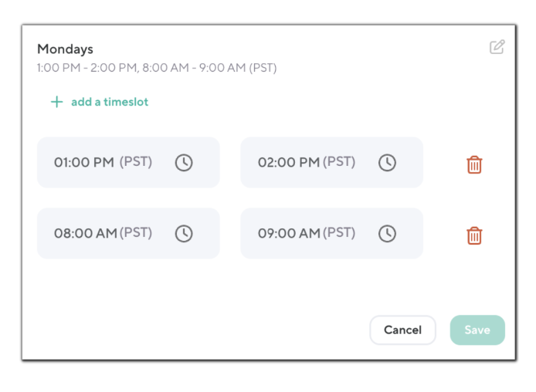
Task: Click the plus icon to add timeslot
Action: click(56, 102)
